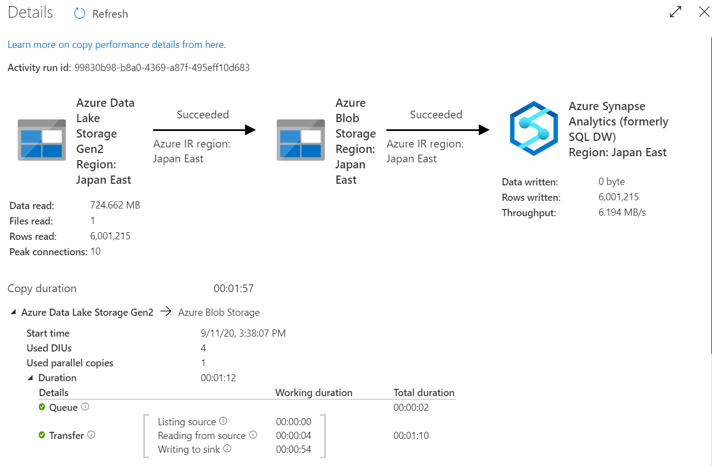Click the Used parallel copies value 1
712x466 pixels.
point(203,363)
